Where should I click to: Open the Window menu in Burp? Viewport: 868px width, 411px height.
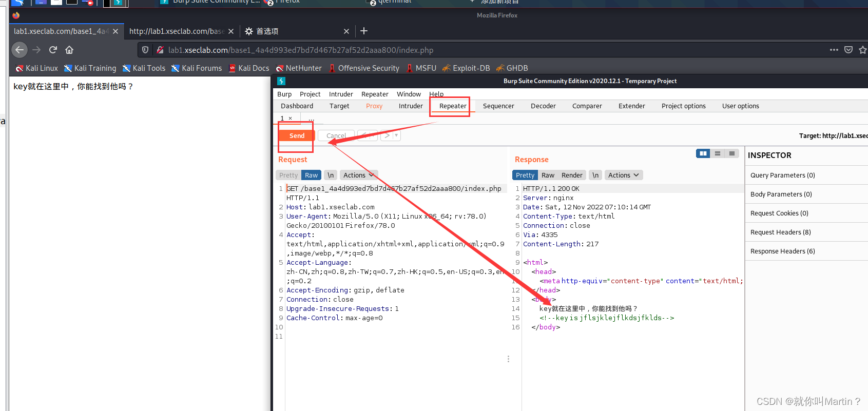coord(409,94)
